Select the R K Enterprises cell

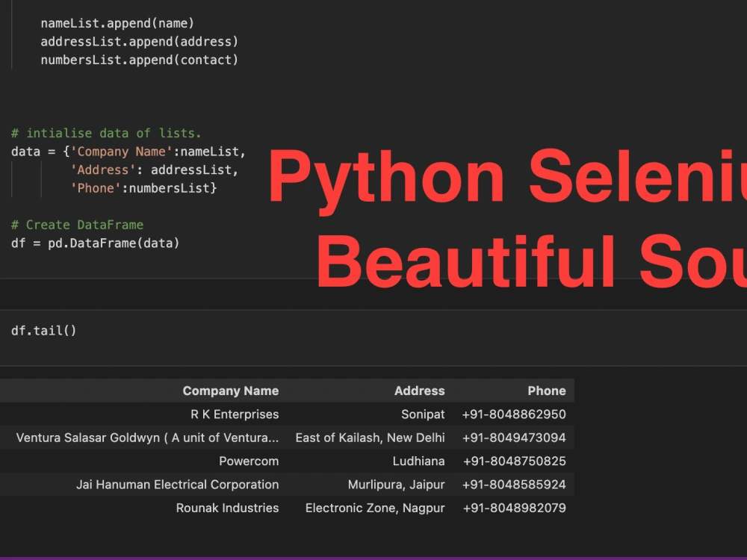[235, 414]
